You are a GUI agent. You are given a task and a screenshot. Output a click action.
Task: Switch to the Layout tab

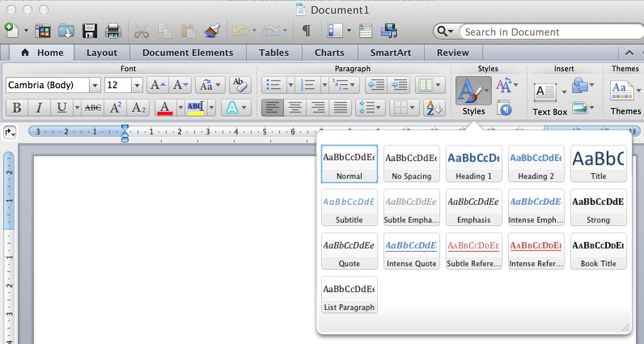(102, 53)
